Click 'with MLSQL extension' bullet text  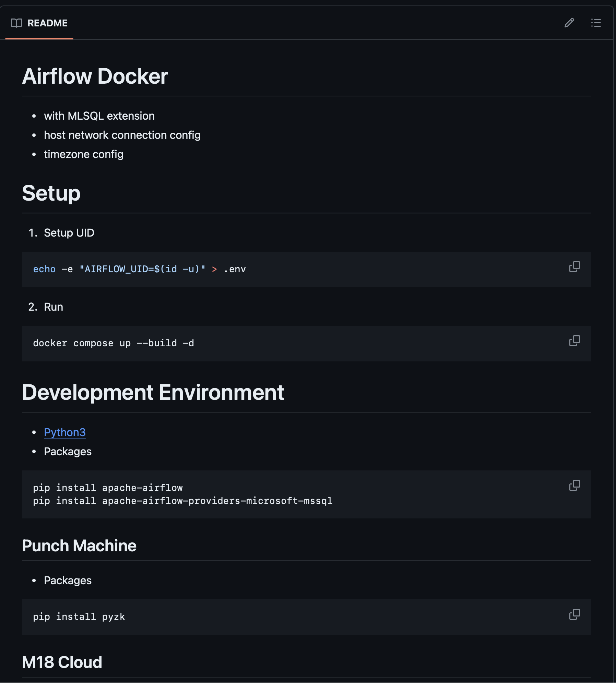(x=99, y=116)
